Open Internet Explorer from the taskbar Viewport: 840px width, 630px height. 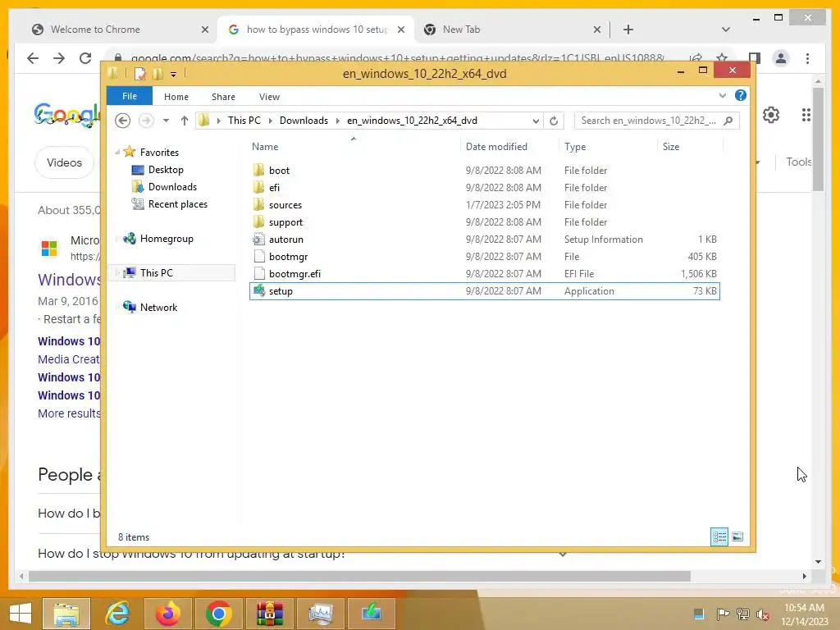[x=117, y=614]
